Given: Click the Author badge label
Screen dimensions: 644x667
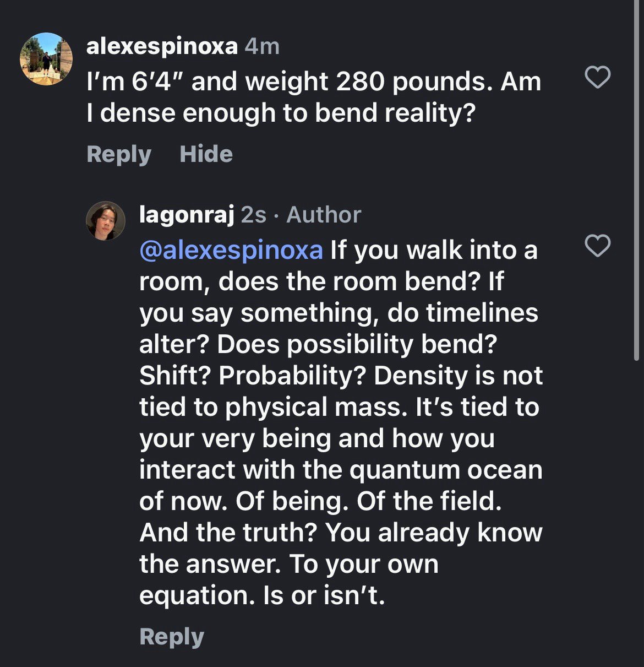Looking at the screenshot, I should tap(324, 215).
